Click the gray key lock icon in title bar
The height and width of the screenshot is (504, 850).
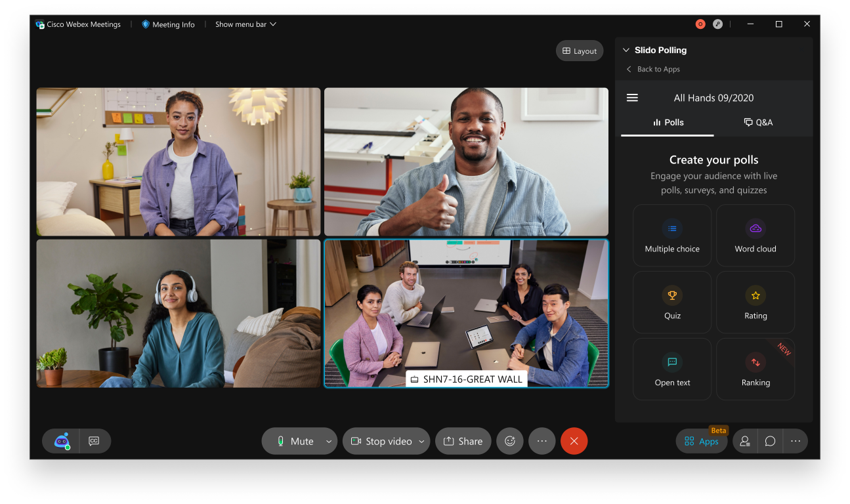pos(718,24)
